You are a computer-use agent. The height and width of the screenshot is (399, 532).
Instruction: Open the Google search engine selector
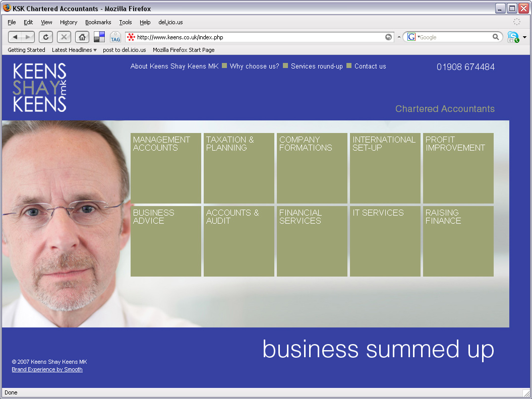tap(413, 37)
